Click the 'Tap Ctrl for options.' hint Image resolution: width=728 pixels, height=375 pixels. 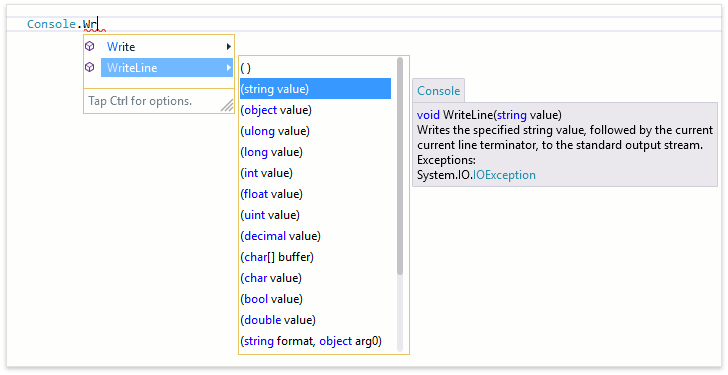tap(140, 101)
